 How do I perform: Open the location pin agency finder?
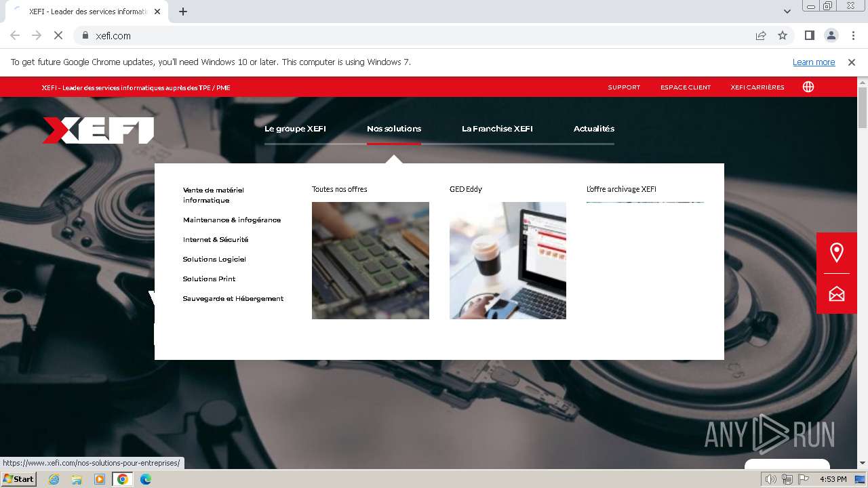coord(837,253)
